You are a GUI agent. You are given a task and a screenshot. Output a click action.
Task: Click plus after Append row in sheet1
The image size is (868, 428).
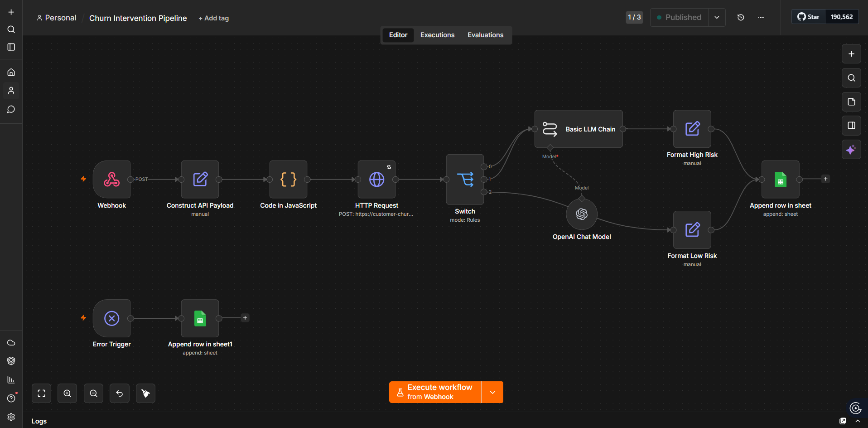click(x=245, y=318)
